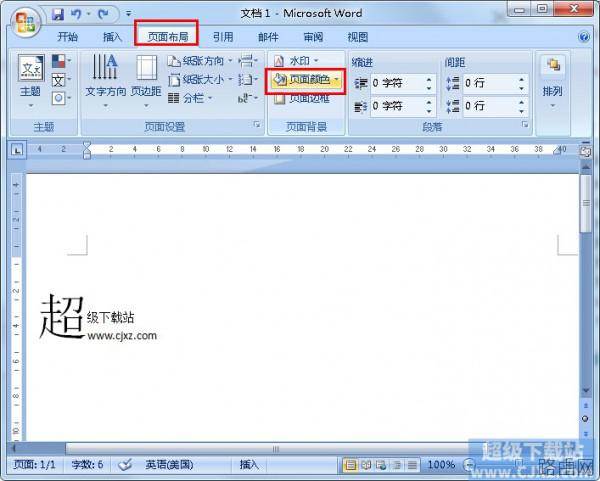Click scroll down arrow on vertical scrollbar
This screenshot has height=481, width=600.
pos(585,391)
